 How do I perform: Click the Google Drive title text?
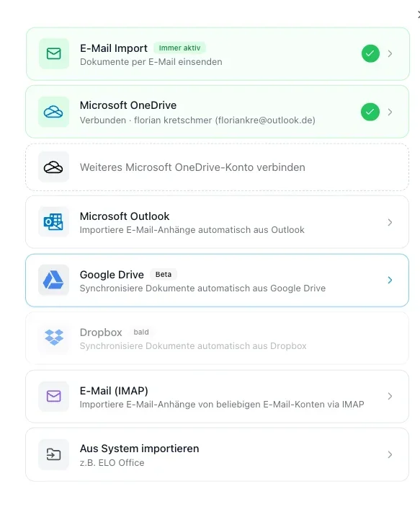click(112, 275)
